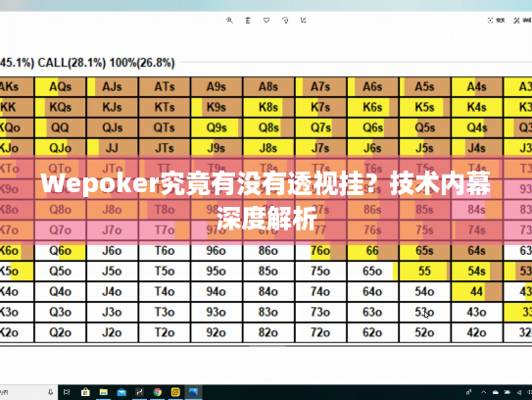Select the 55 pocket pair cell
Viewport: 532px width, 400px height.
pyautogui.click(x=425, y=272)
